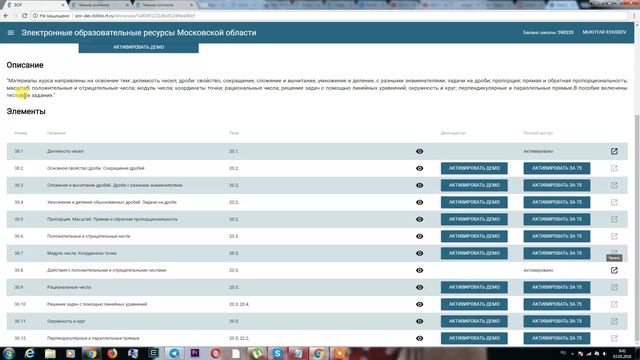Activate demo for row 30.4

tap(474, 202)
